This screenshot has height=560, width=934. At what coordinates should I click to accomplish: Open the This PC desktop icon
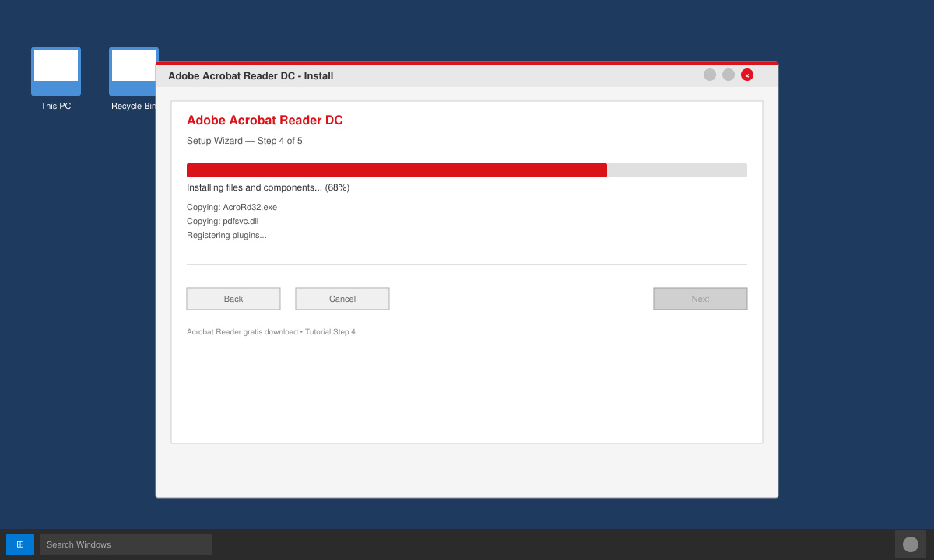[56, 72]
